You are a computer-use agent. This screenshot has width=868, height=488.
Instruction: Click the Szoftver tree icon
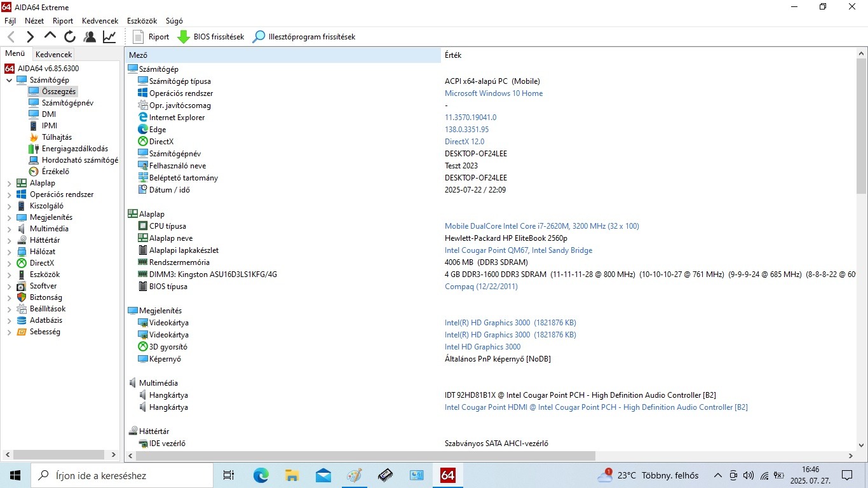22,286
